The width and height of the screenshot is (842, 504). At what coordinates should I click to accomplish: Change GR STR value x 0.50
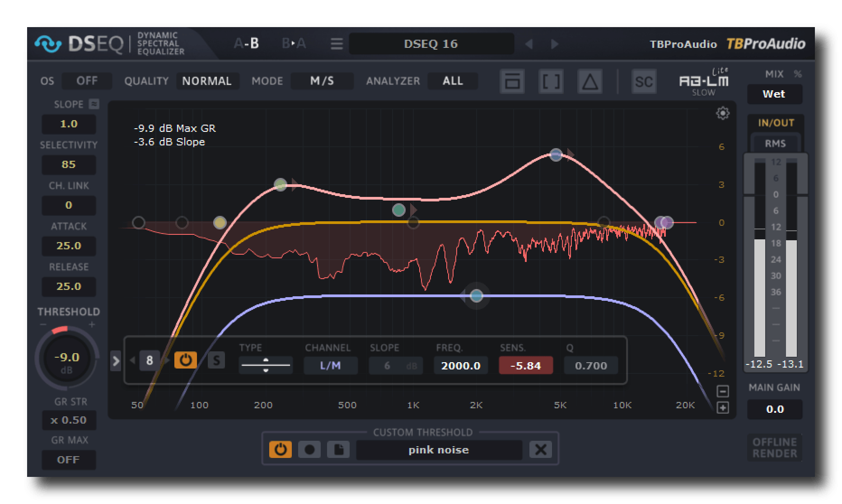tap(69, 420)
